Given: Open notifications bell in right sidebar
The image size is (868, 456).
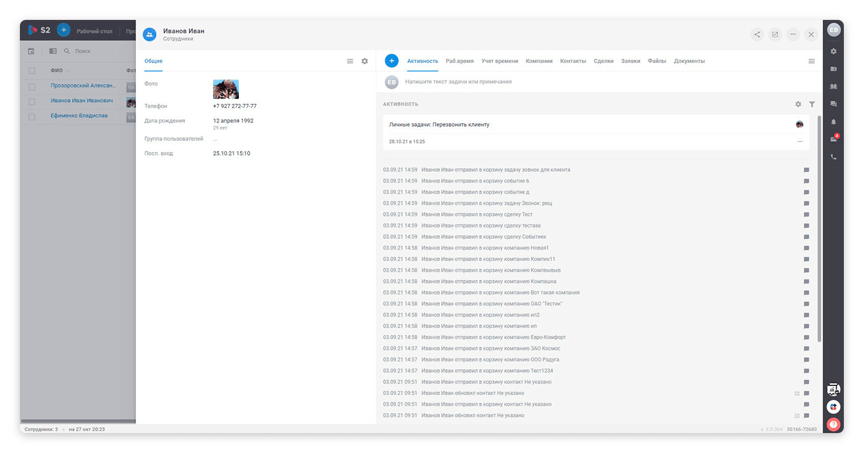Looking at the screenshot, I should coord(834,122).
